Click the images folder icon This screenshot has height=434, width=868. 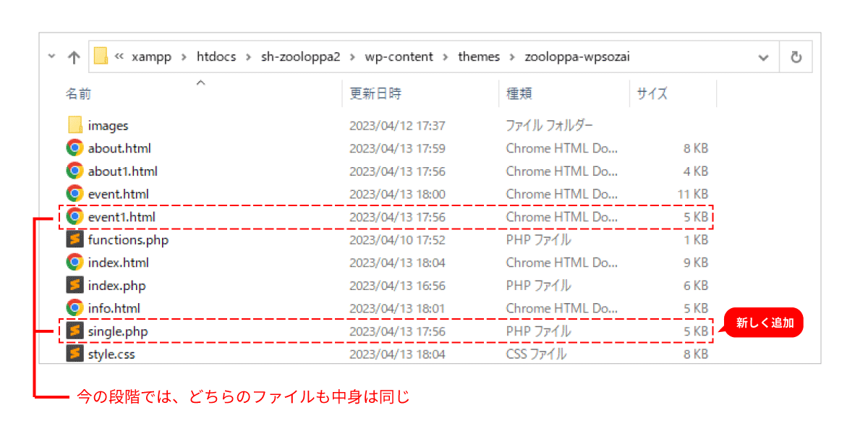pyautogui.click(x=75, y=125)
